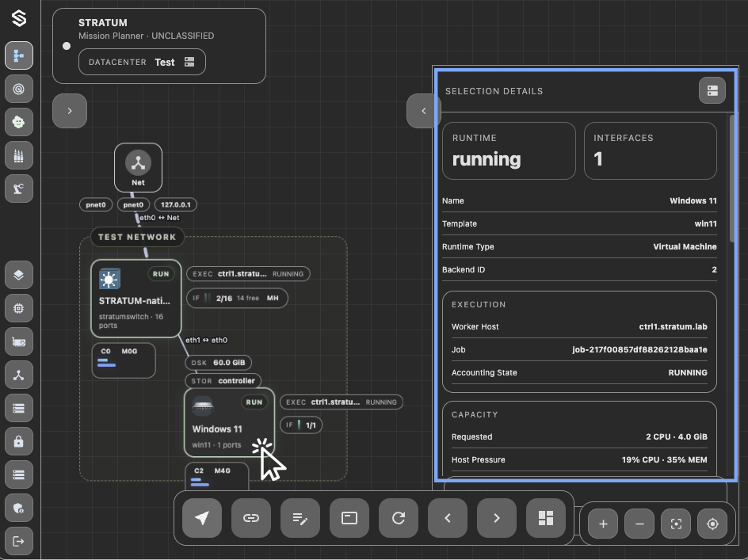
Task: Click the first pnet0 tag
Action: [x=96, y=204]
